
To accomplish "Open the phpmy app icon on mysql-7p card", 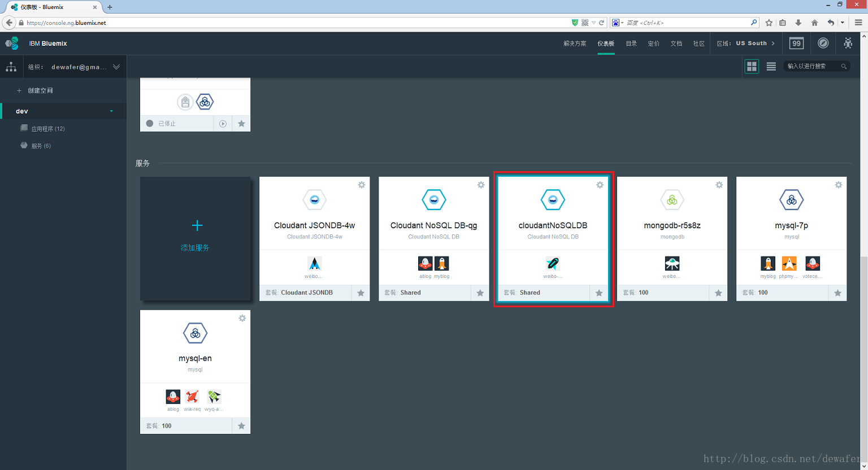I will click(x=789, y=263).
